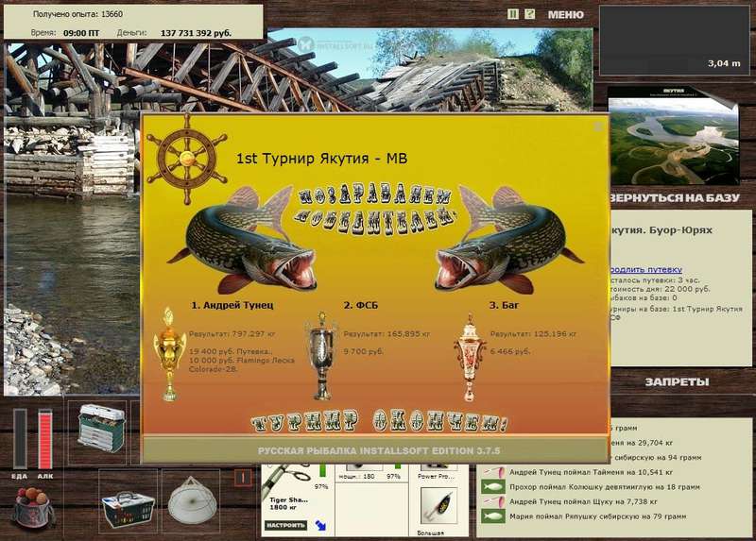Click the time value '09:00 ПТ'
Viewport: 756px width, 541px height.
pos(81,33)
